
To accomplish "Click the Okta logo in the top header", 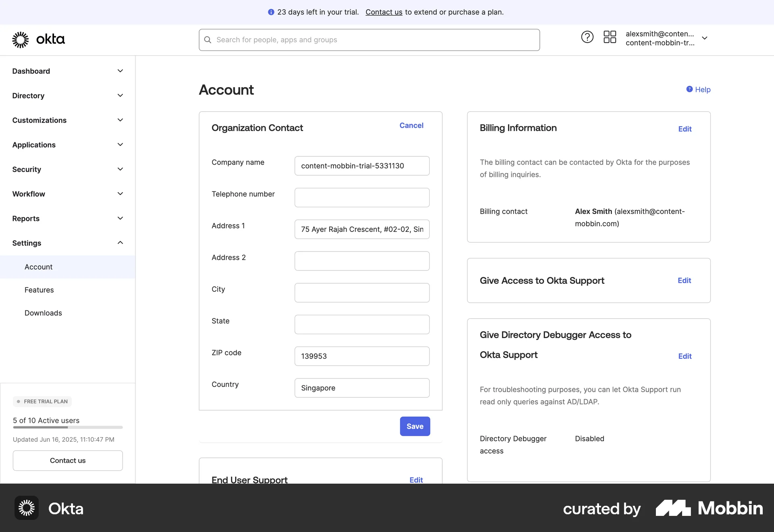I will click(x=39, y=39).
